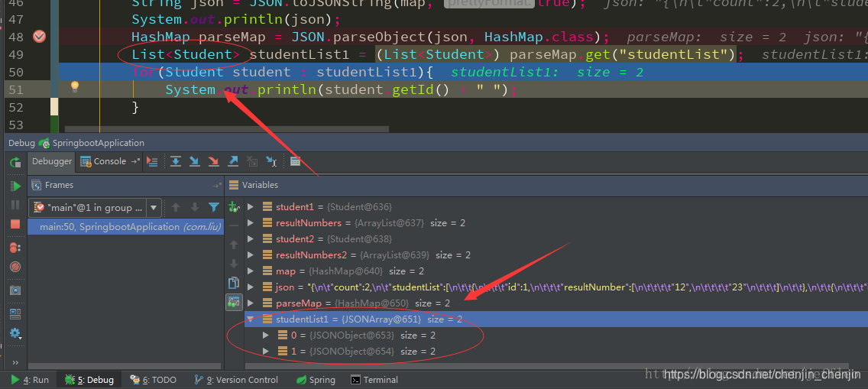
Task: Click watch move-up arrow in Variables
Action: tap(234, 245)
